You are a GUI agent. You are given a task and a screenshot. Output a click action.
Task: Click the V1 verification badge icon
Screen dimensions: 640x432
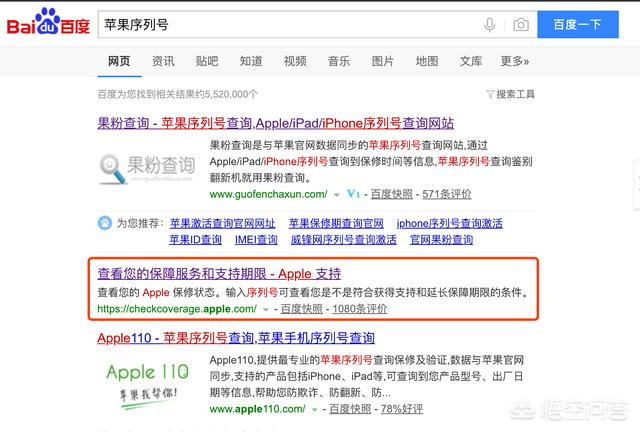[x=353, y=194]
